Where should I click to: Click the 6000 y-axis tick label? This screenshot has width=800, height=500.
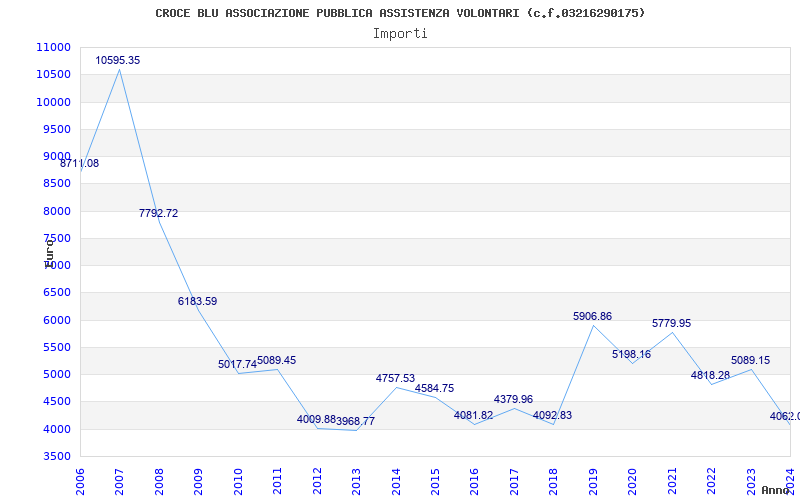[56, 320]
